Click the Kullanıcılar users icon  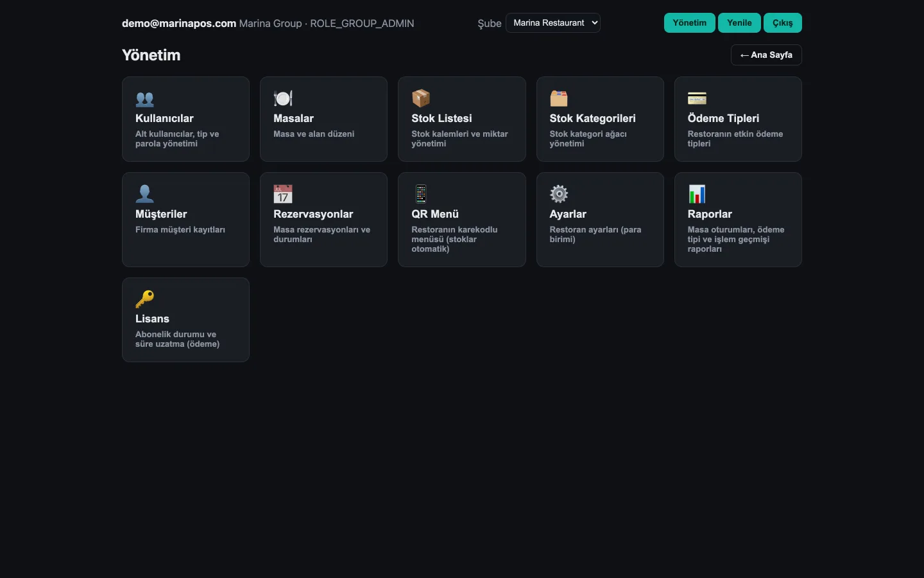pos(145,98)
